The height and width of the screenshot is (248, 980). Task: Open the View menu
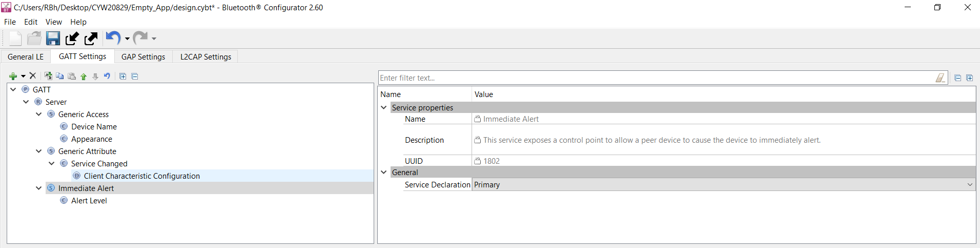(54, 22)
